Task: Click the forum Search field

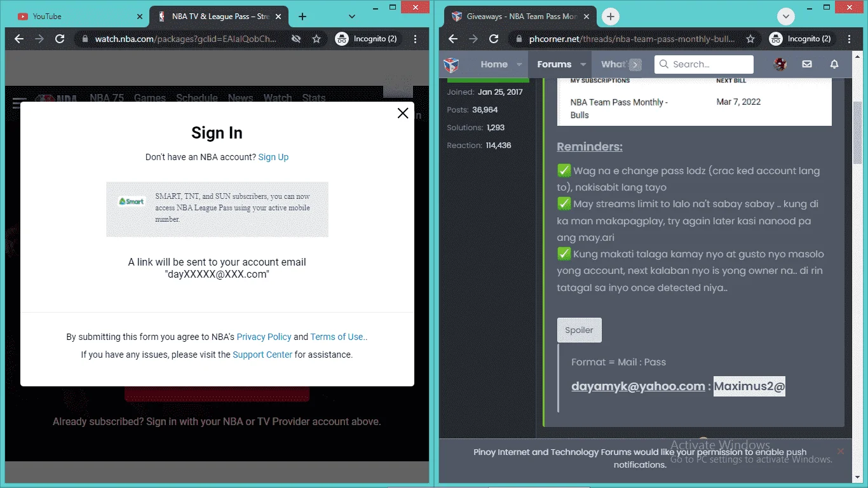Action: (704, 64)
